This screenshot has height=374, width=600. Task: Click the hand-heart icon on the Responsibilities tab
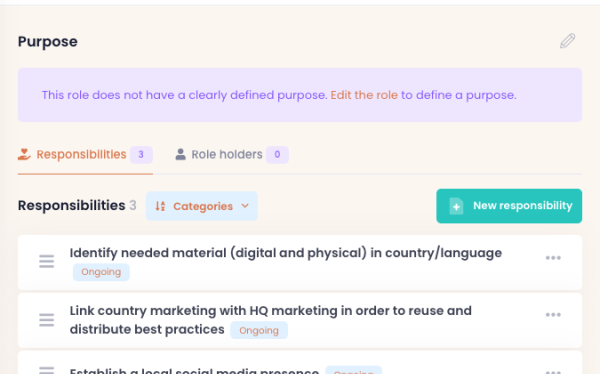[24, 154]
